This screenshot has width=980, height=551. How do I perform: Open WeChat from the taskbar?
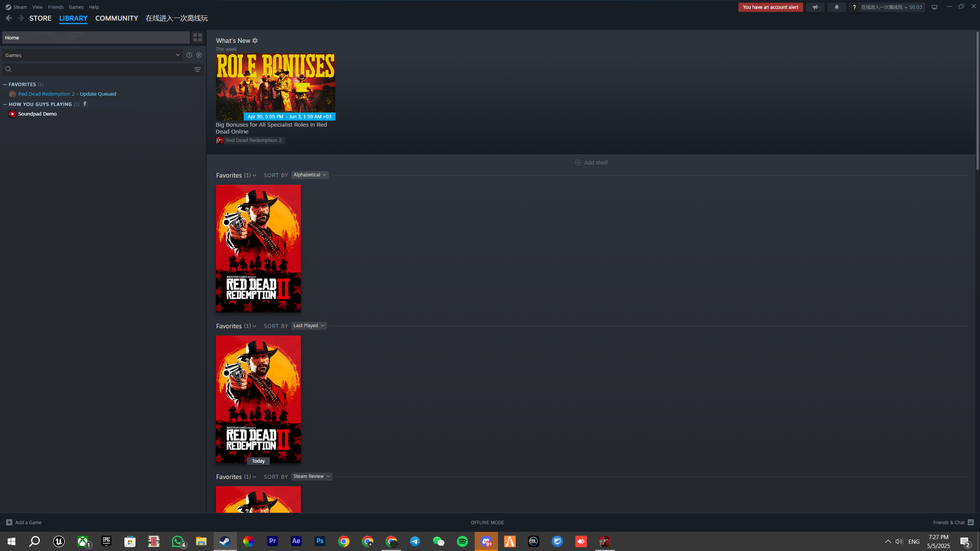coord(439,541)
